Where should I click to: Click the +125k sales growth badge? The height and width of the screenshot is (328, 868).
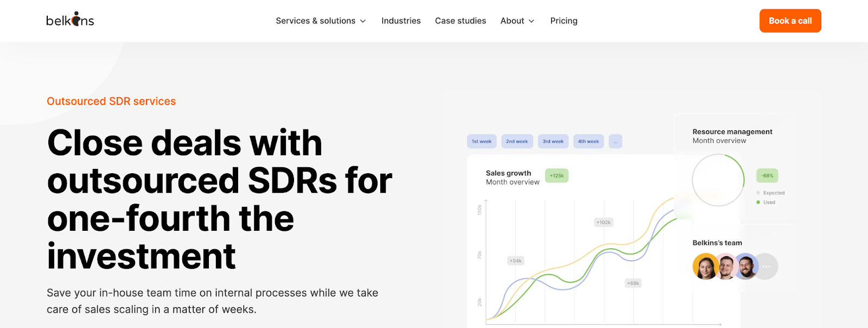557,175
